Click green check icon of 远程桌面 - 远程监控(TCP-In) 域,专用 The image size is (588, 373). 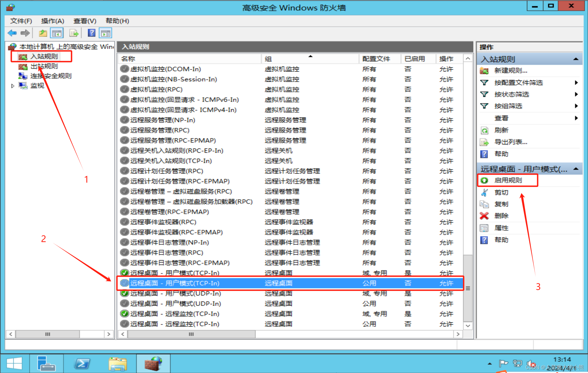pyautogui.click(x=125, y=314)
